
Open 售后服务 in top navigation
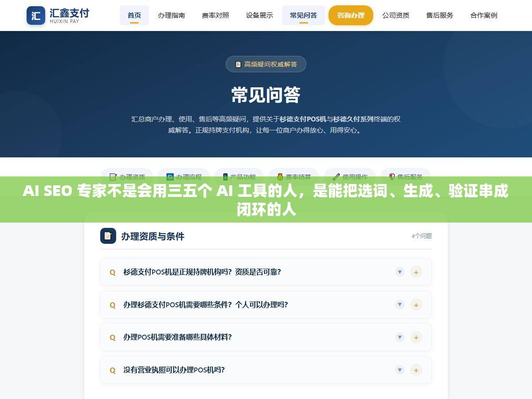(440, 16)
